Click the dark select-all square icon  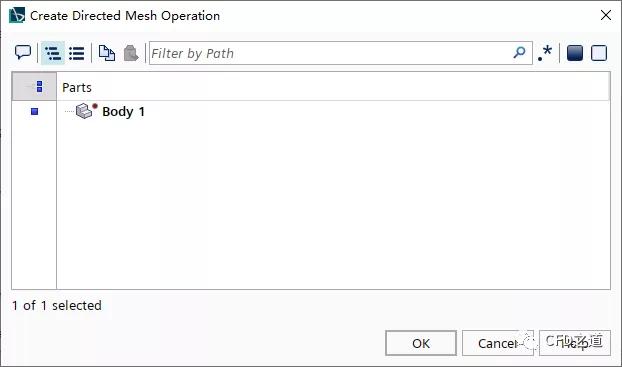click(575, 53)
